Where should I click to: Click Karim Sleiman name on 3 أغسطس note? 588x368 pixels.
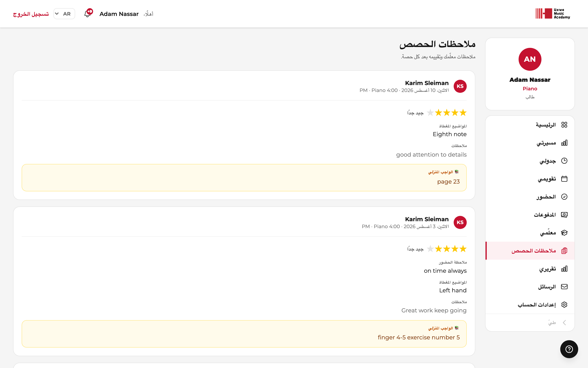427,219
